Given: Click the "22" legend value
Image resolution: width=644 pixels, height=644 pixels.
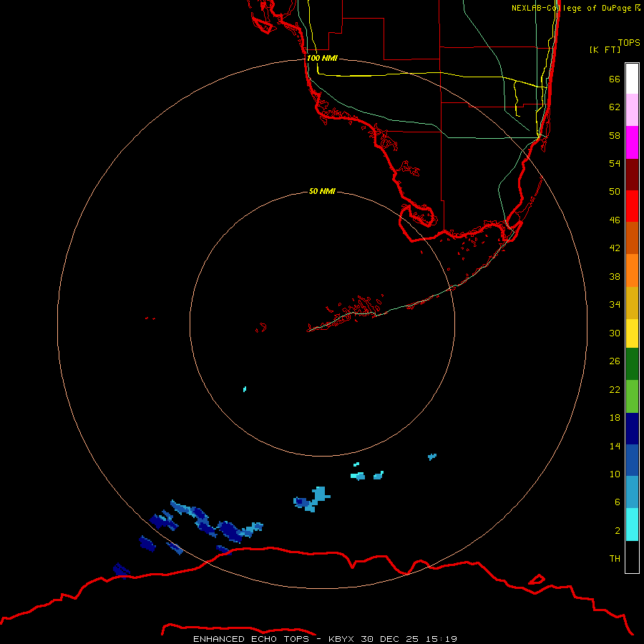Looking at the screenshot, I should click(615, 389).
